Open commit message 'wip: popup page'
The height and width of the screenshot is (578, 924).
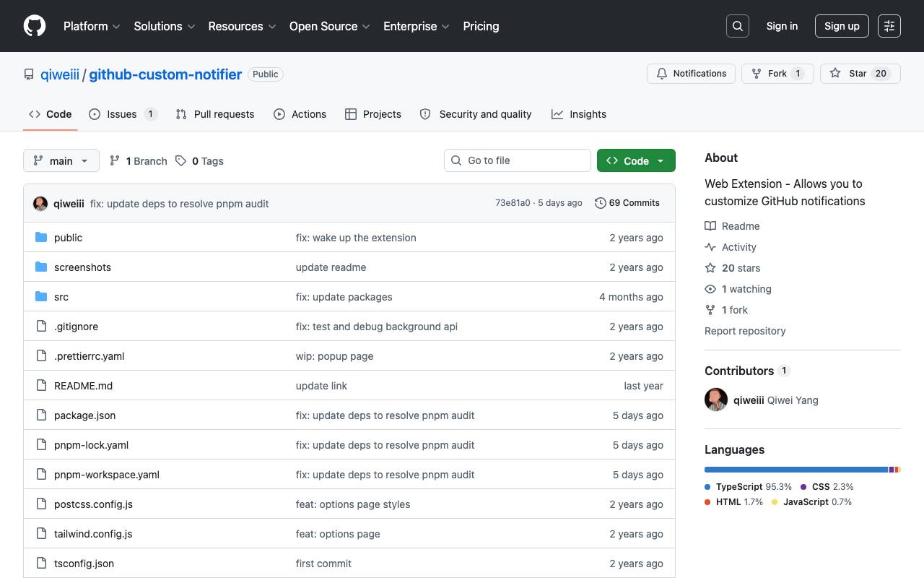pos(334,356)
